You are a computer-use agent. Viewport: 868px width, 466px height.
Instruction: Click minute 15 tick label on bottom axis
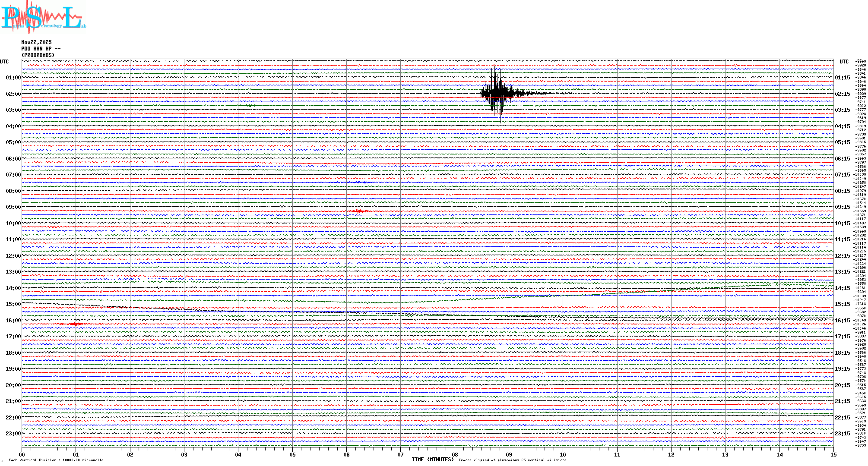(x=833, y=454)
